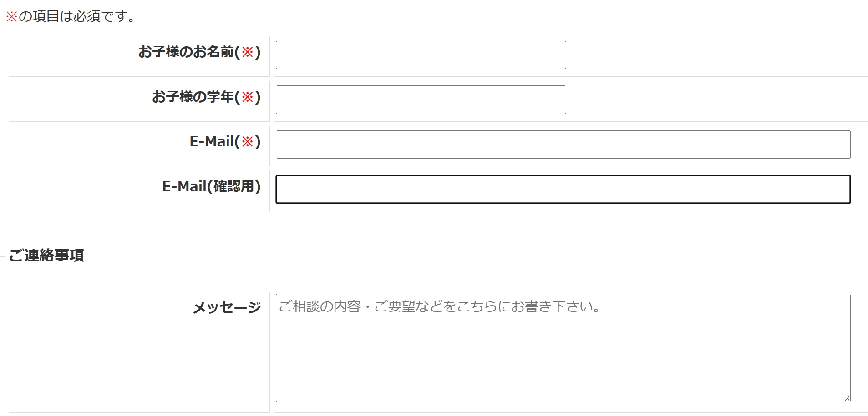Click the red ※ starting the notice
868x416 pixels.
coord(11,17)
